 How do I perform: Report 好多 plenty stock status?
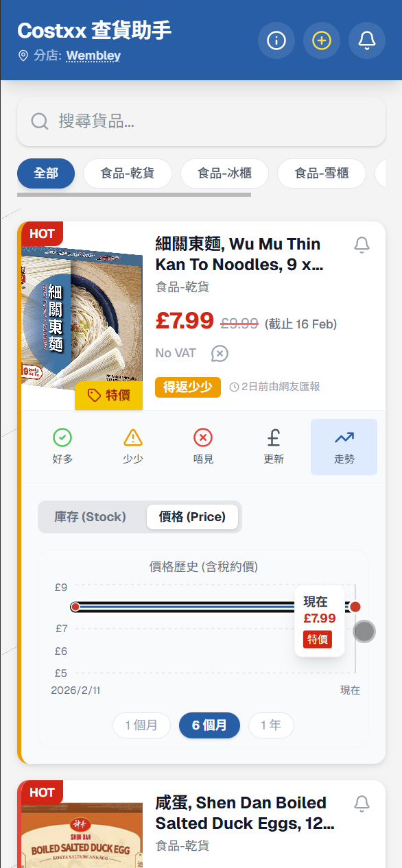[62, 446]
